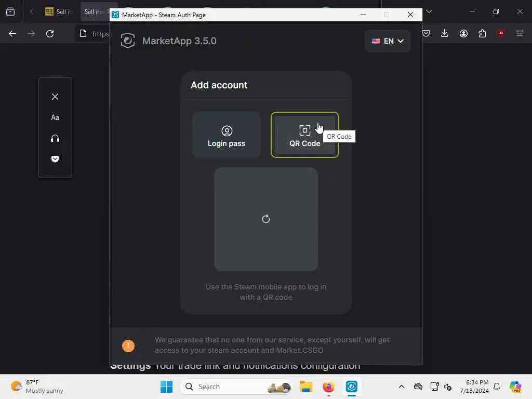Click the page icon in Firefox address bar
The height and width of the screenshot is (399, 532).
point(83,33)
